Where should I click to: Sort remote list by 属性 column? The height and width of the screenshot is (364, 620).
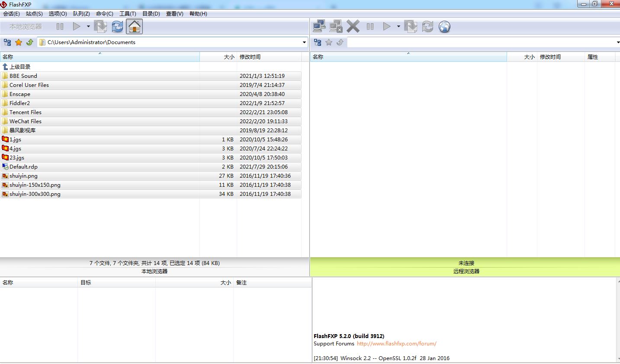600,57
